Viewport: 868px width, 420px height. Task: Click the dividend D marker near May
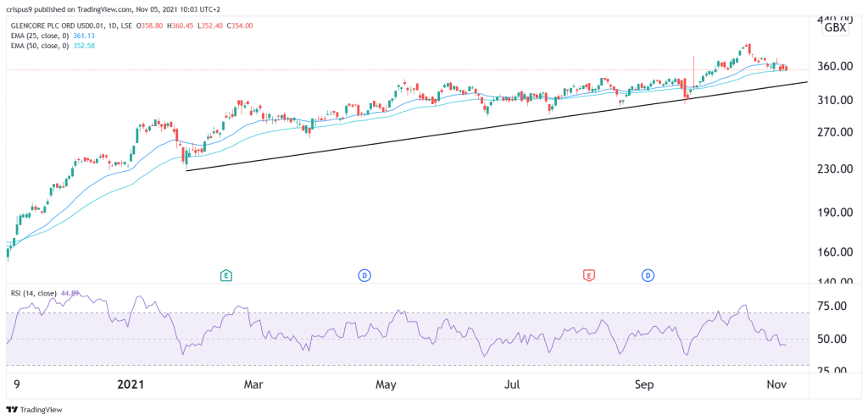(x=364, y=274)
